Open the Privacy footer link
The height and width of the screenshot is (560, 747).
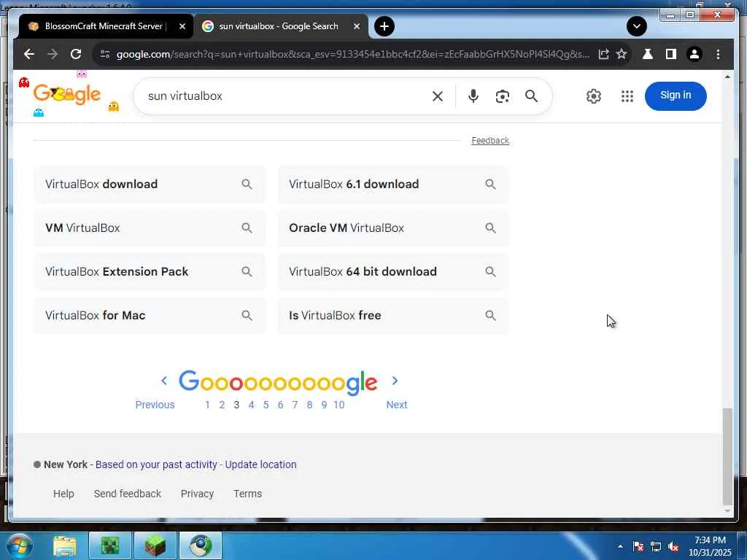click(197, 494)
